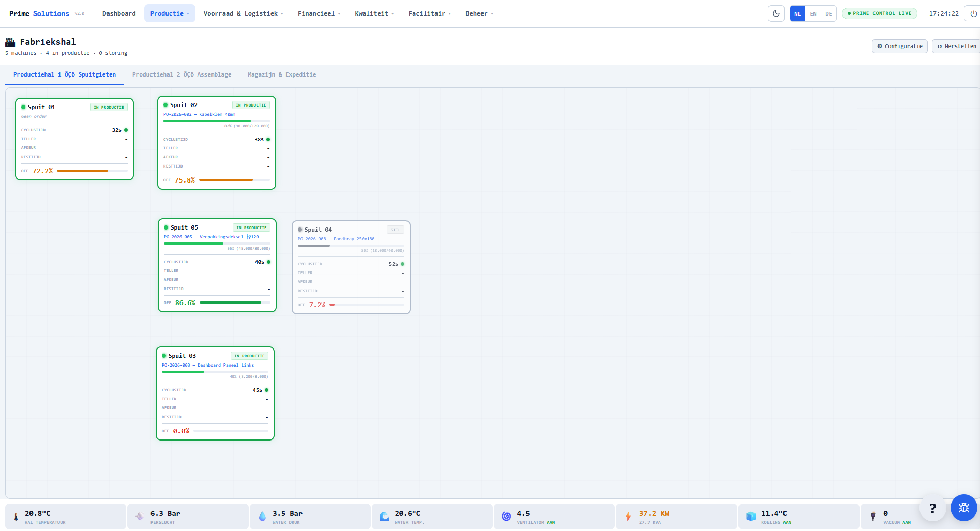
Task: Open the Kwaliteit dropdown
Action: 374,13
